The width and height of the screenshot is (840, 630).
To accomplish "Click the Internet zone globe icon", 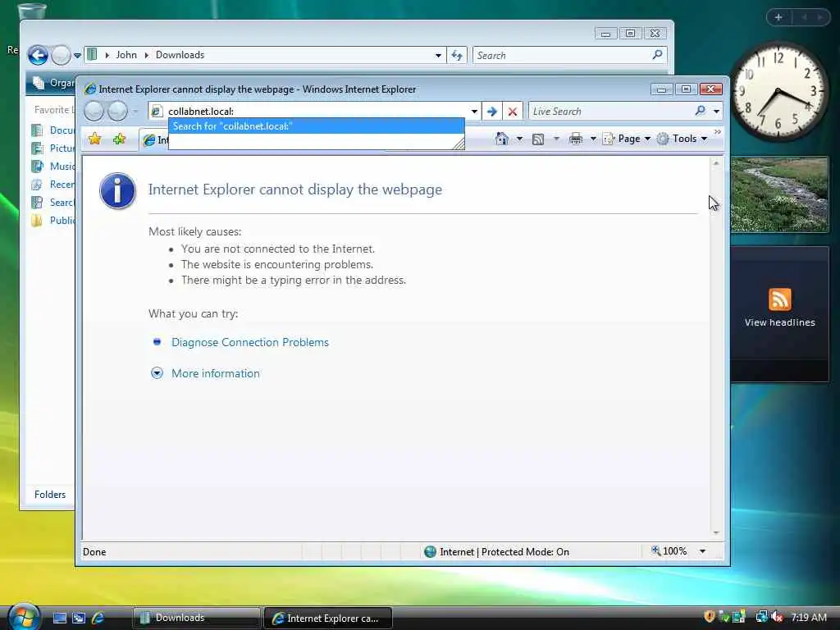I will pos(430,552).
